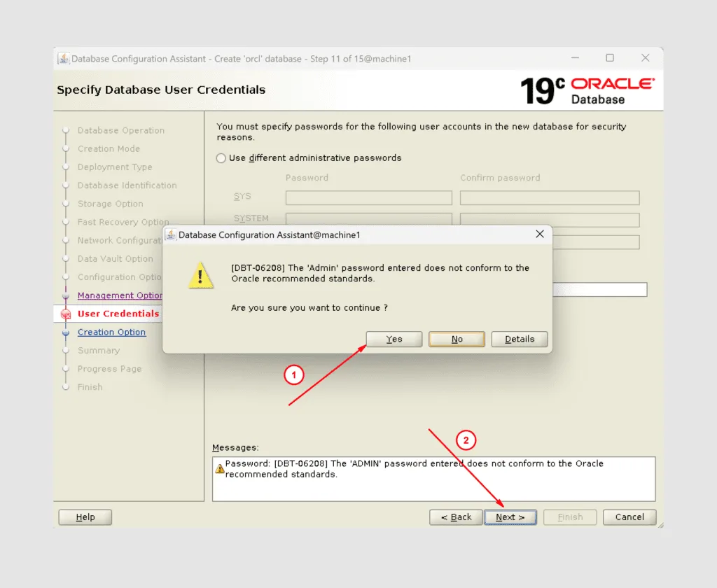Confirm with Yes in the warning dialog
This screenshot has width=717, height=588.
point(394,339)
